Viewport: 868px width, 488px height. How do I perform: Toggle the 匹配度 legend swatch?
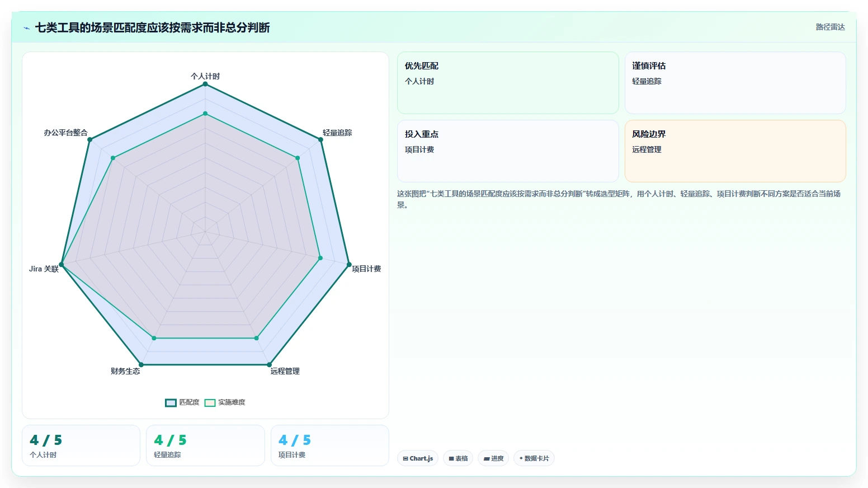[171, 403]
